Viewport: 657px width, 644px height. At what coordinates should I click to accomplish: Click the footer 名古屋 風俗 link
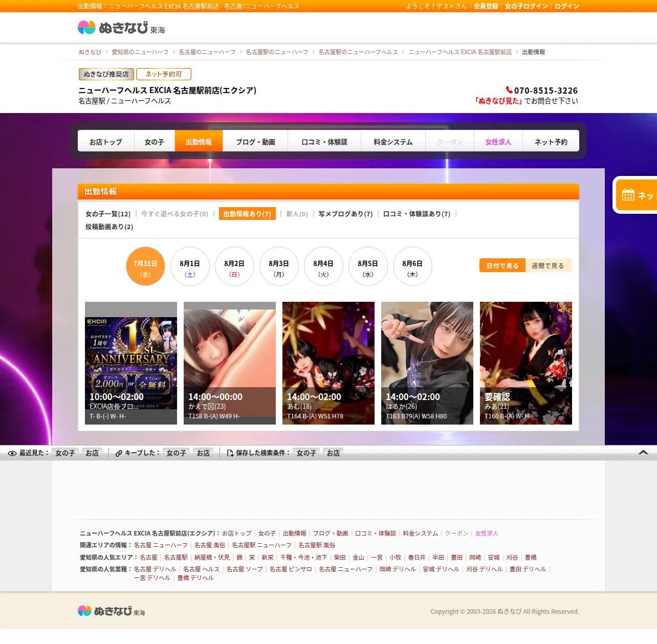[210, 545]
